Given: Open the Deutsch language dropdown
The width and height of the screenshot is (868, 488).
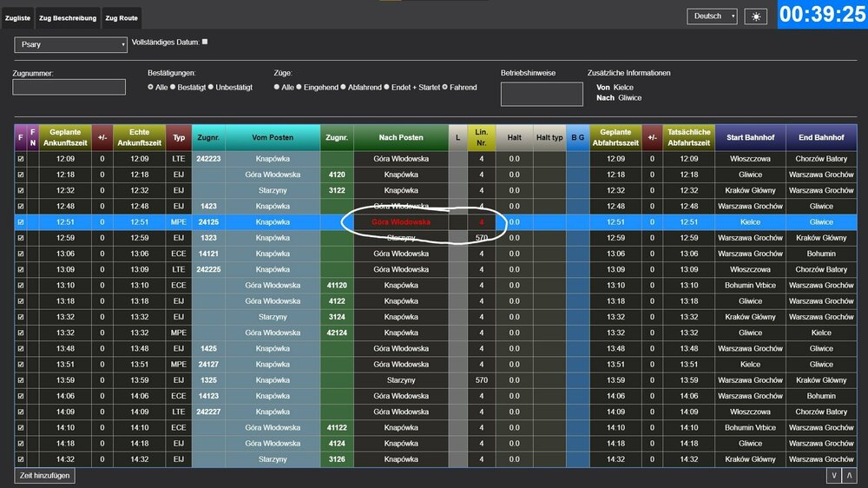Looking at the screenshot, I should pyautogui.click(x=712, y=16).
